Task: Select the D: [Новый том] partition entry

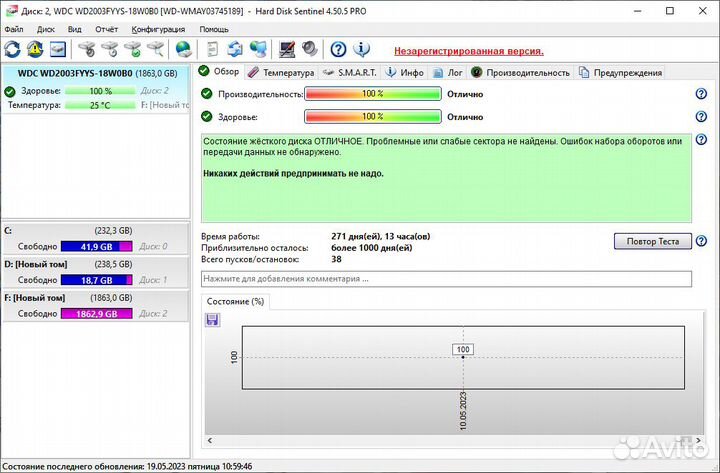Action: [x=96, y=272]
